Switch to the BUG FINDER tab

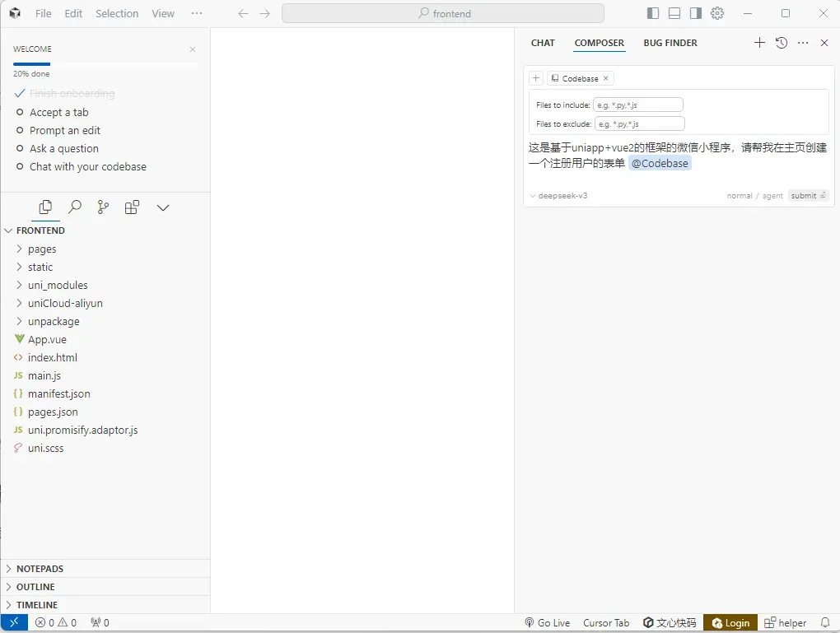point(670,43)
